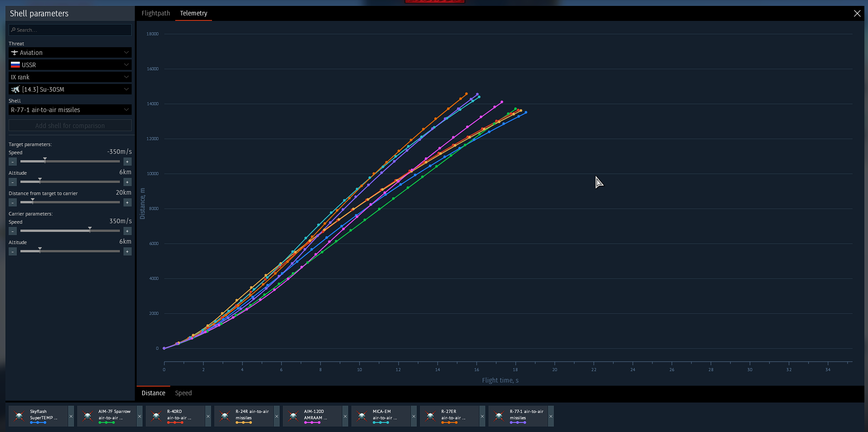Open the Aviation threat type dropdown
The image size is (868, 432).
coord(70,53)
